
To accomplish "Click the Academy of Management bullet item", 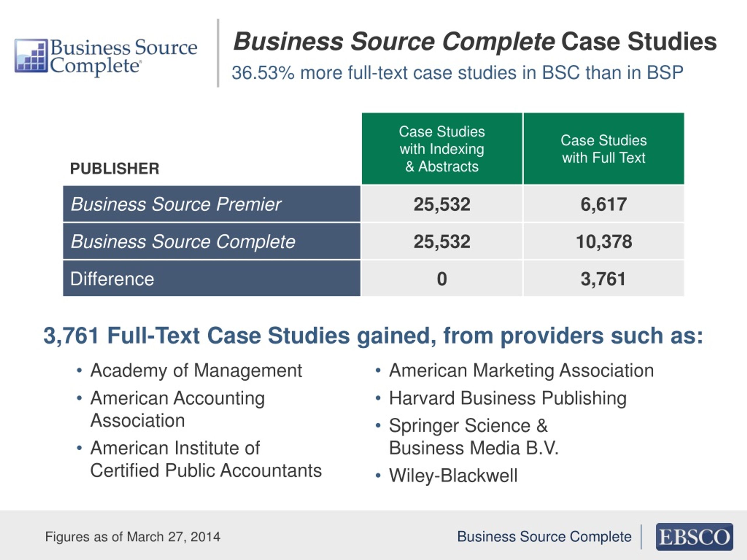I will click(x=196, y=371).
